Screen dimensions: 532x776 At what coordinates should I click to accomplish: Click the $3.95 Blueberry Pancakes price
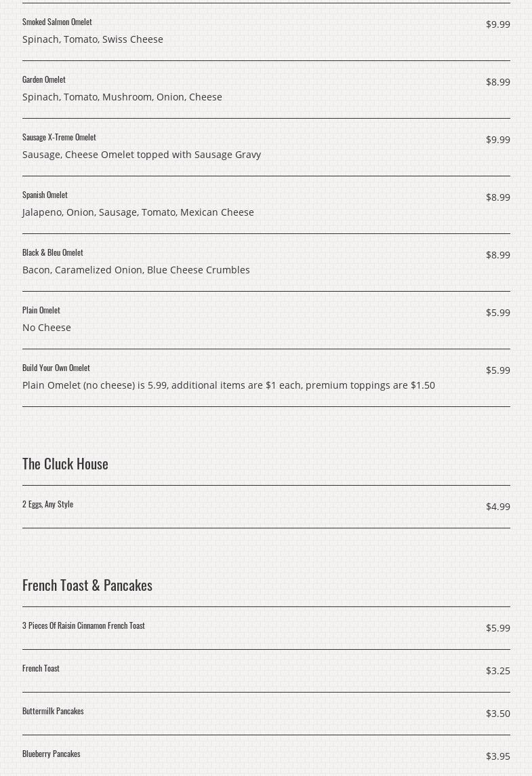click(497, 756)
